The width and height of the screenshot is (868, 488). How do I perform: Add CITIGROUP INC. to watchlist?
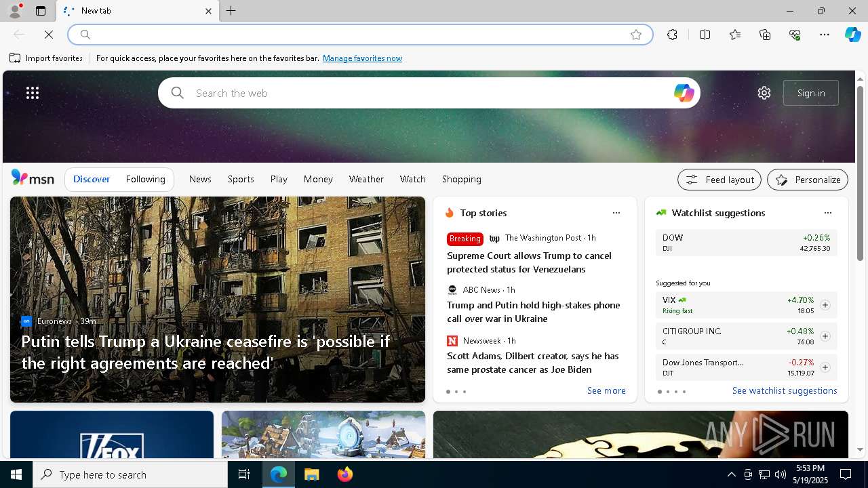[x=825, y=336]
